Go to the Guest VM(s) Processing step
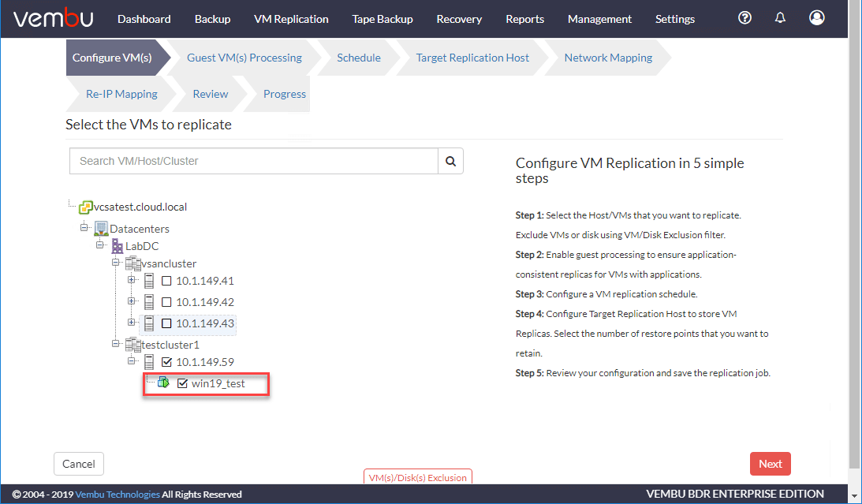Screen dimensions: 862x504 [x=244, y=58]
